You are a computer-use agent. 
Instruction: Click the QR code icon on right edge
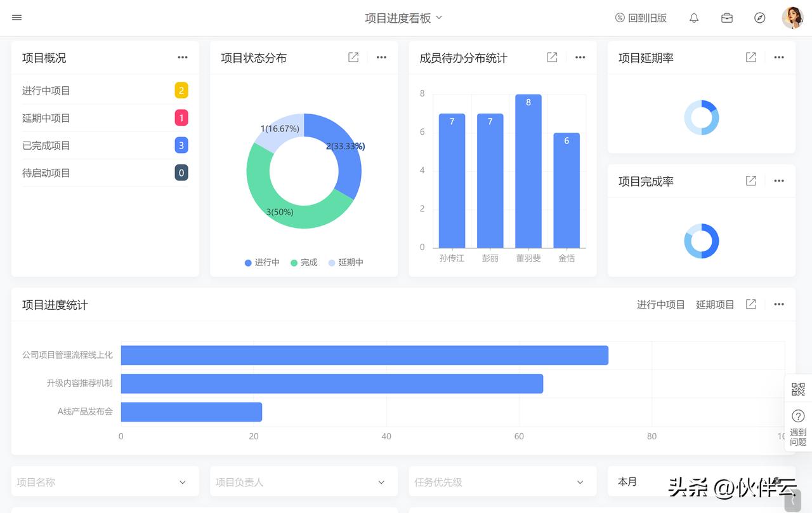click(798, 389)
